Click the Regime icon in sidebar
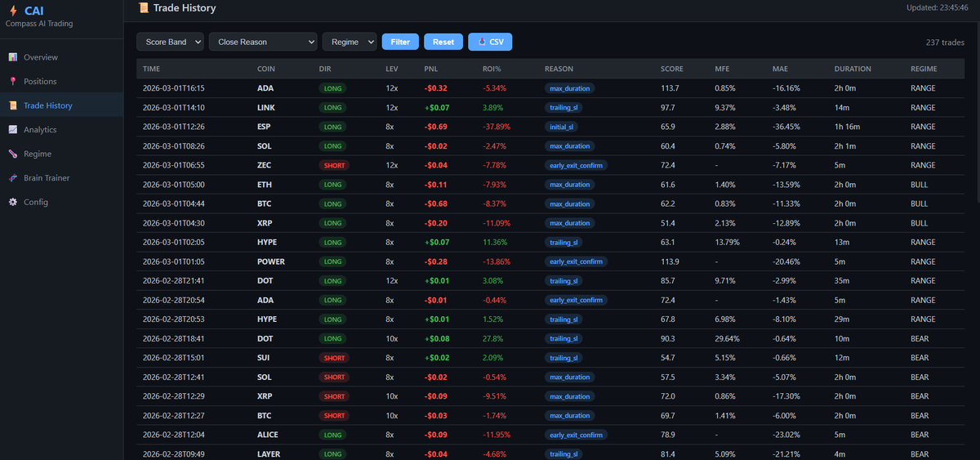980x460 pixels. point(13,154)
